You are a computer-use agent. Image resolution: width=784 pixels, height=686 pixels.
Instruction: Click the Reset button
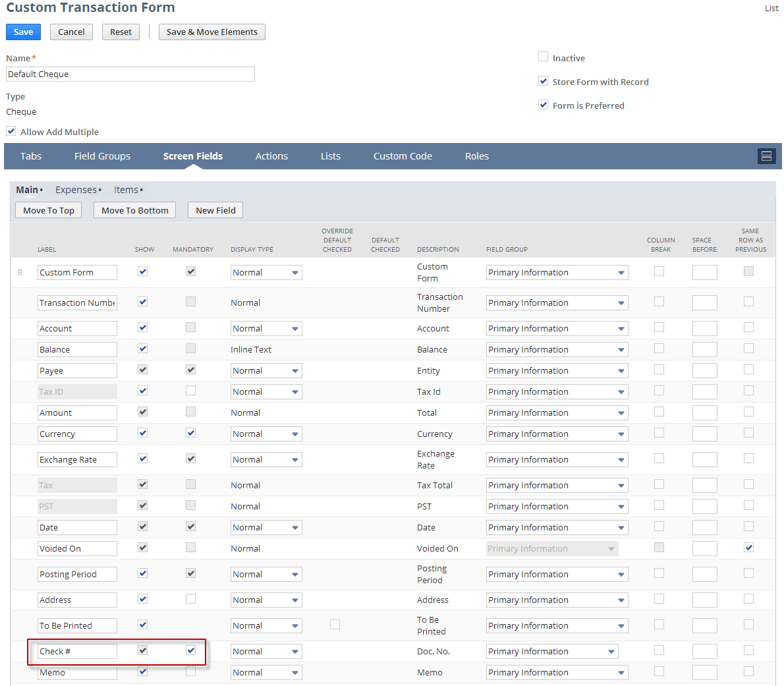point(121,32)
